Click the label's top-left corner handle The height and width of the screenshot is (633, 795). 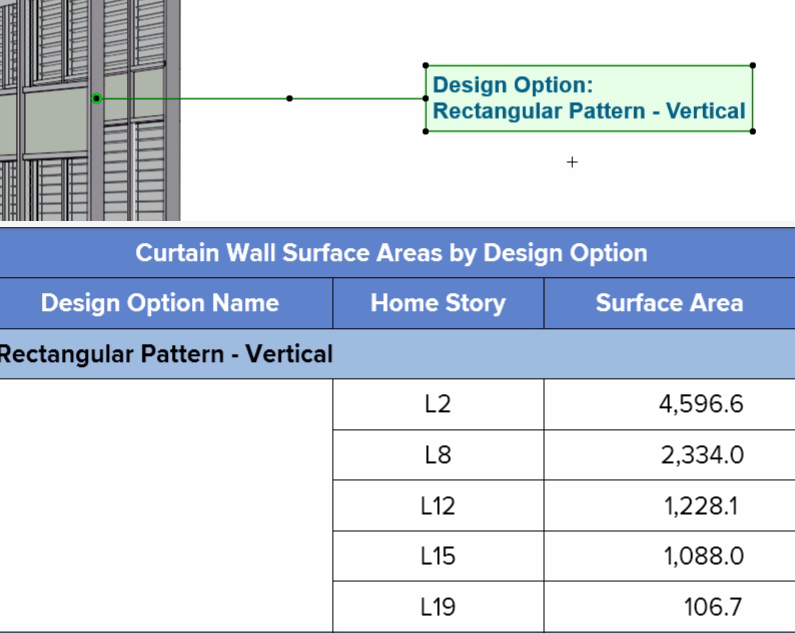pos(426,66)
